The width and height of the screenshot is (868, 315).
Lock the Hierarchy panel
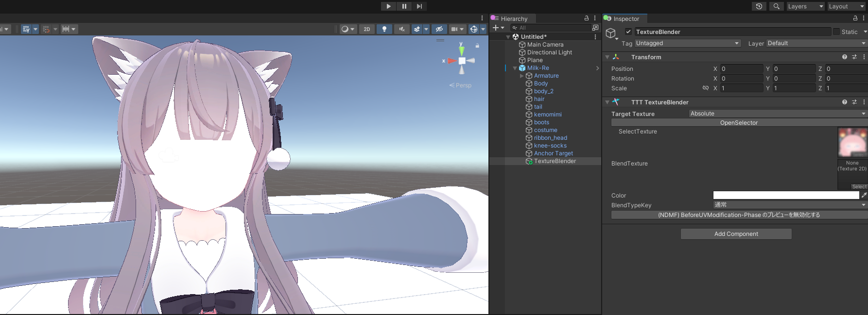point(587,18)
